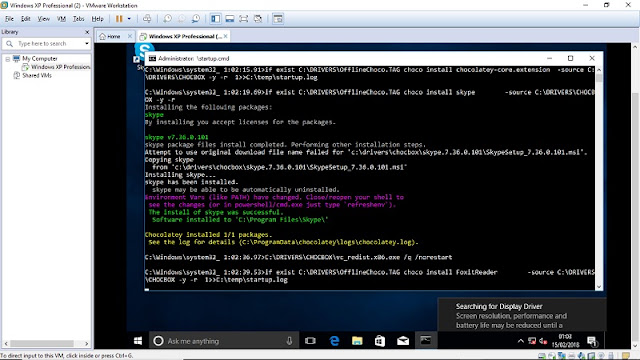Image resolution: width=640 pixels, height=360 pixels.
Task: Pause the virtual machine with the orange button
Action: point(119,19)
